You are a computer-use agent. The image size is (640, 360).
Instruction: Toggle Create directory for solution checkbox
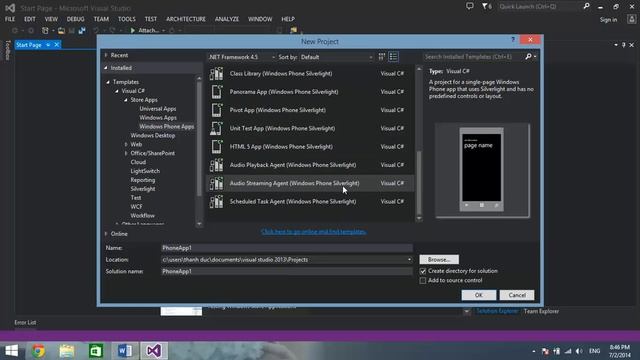423,271
